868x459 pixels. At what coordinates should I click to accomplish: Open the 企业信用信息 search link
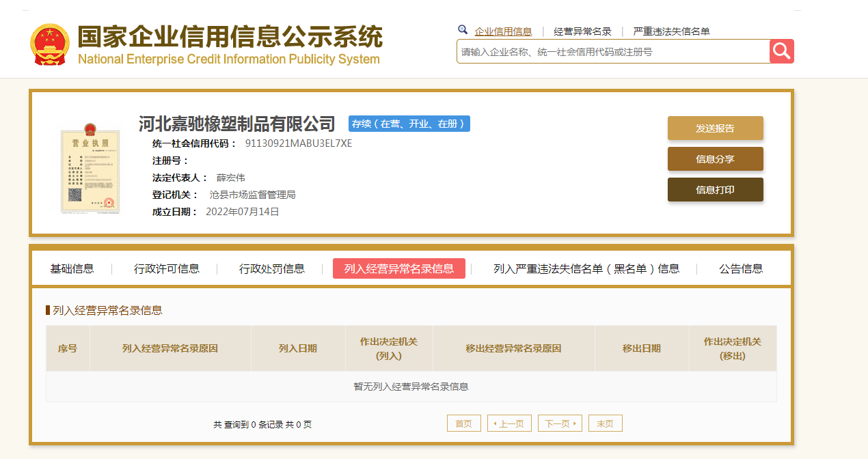pos(503,31)
